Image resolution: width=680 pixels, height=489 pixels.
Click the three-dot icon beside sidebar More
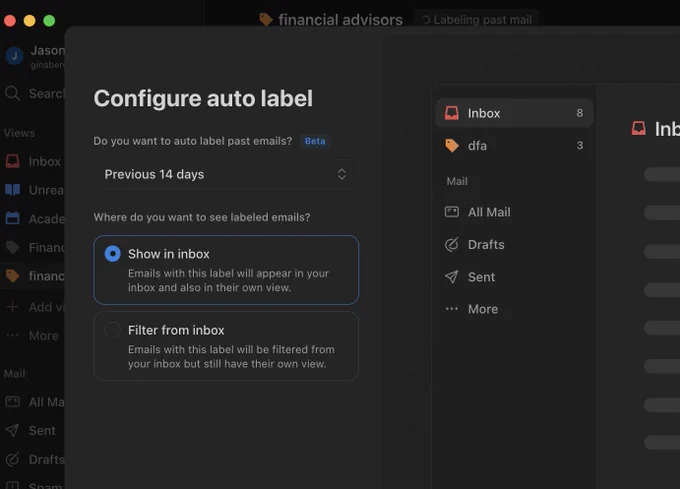pyautogui.click(x=13, y=336)
